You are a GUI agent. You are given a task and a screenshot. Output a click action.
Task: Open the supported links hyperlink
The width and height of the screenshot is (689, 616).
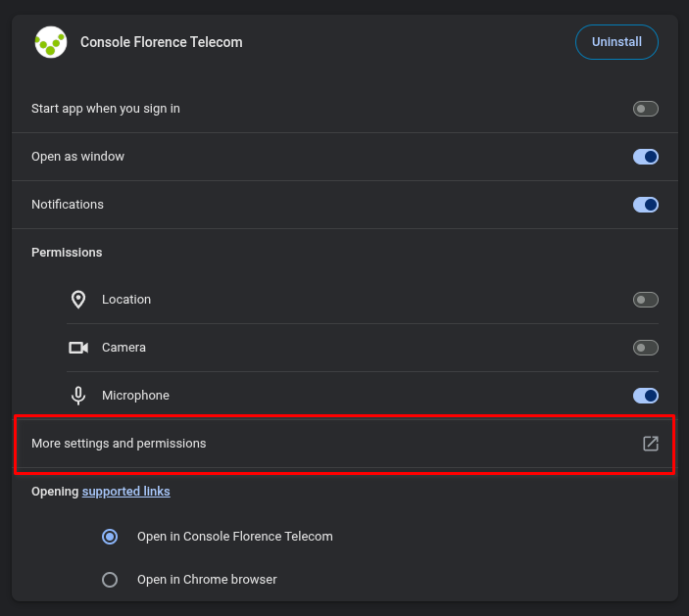coord(126,492)
